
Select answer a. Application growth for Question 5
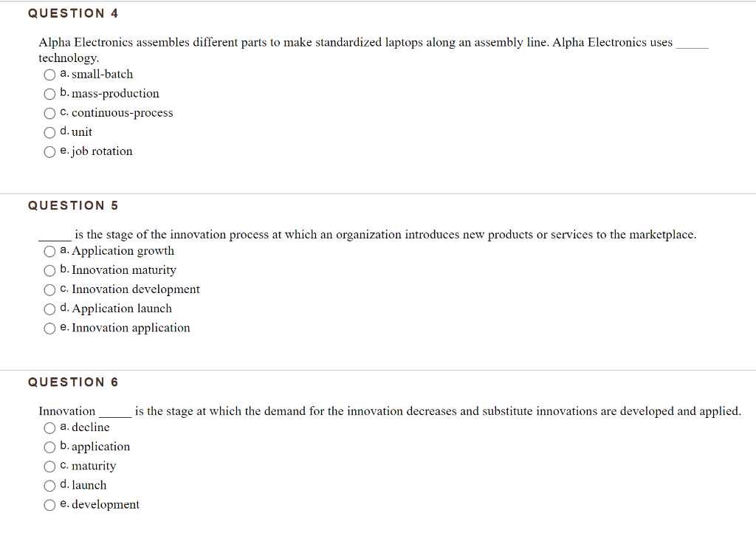click(x=49, y=251)
